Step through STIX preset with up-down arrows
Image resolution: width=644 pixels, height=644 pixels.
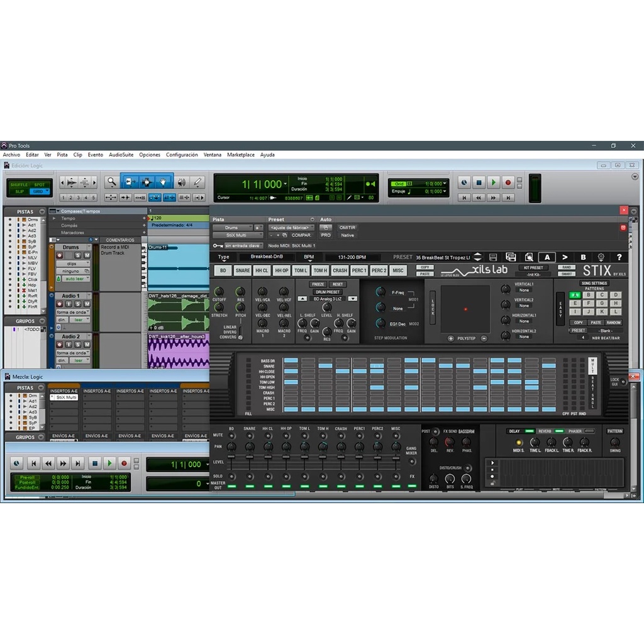477,257
